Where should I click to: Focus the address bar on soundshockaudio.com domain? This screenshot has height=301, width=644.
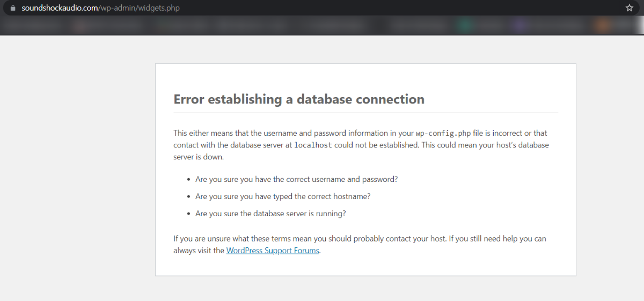(60, 8)
